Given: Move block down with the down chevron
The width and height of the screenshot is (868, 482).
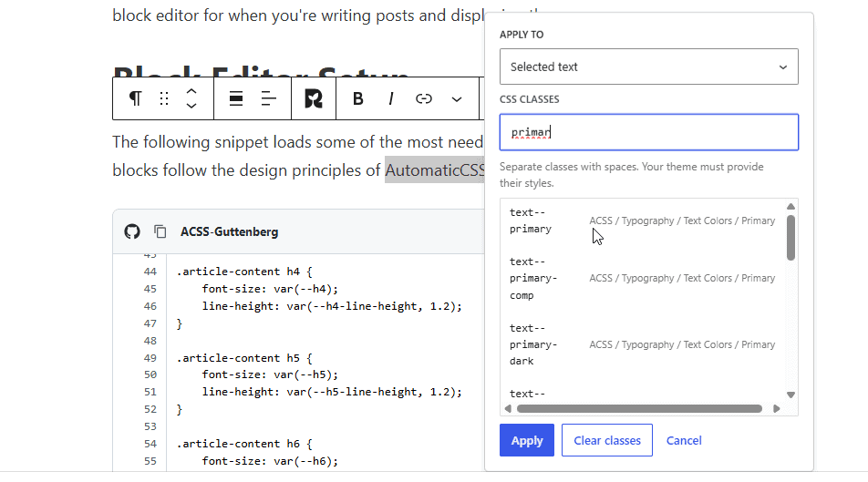Looking at the screenshot, I should (x=191, y=106).
